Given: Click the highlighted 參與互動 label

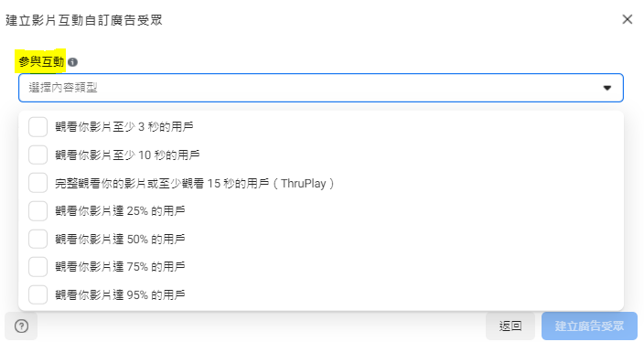Looking at the screenshot, I should 40,61.
